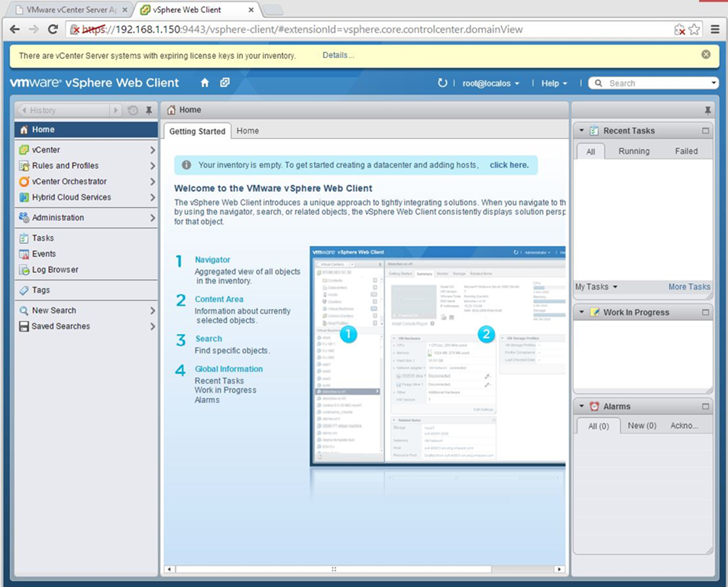The width and height of the screenshot is (728, 587).
Task: Click the vSphere home icon in header
Action: 205,83
